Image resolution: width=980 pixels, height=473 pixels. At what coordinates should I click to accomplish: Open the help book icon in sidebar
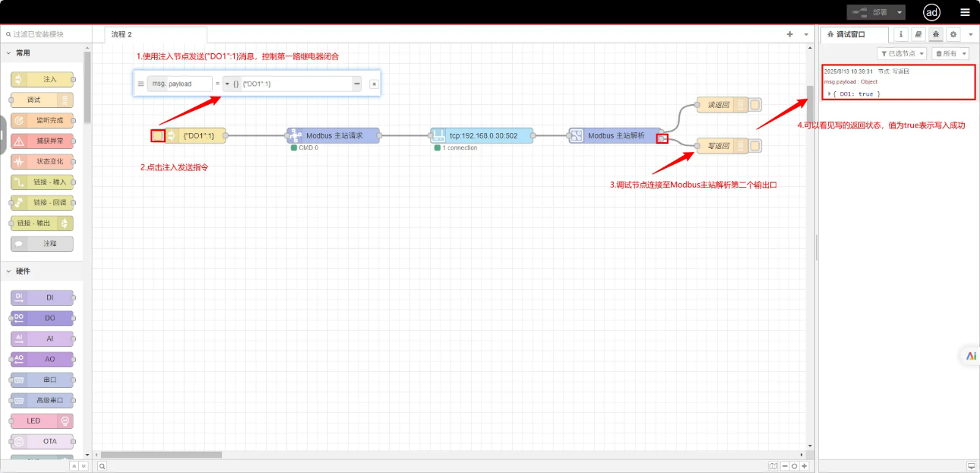click(918, 35)
